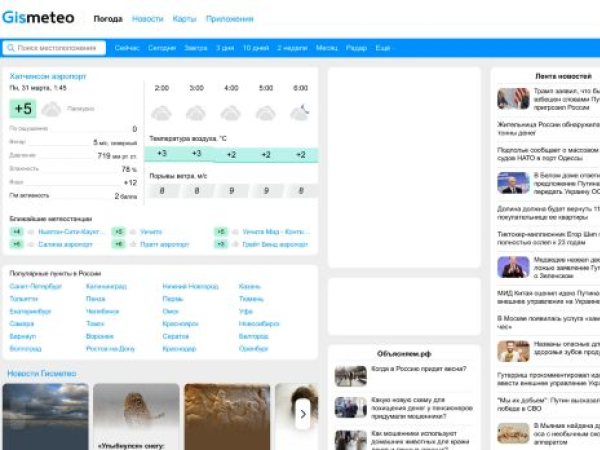Open the Приложения section
The width and height of the screenshot is (600, 450).
tap(230, 19)
